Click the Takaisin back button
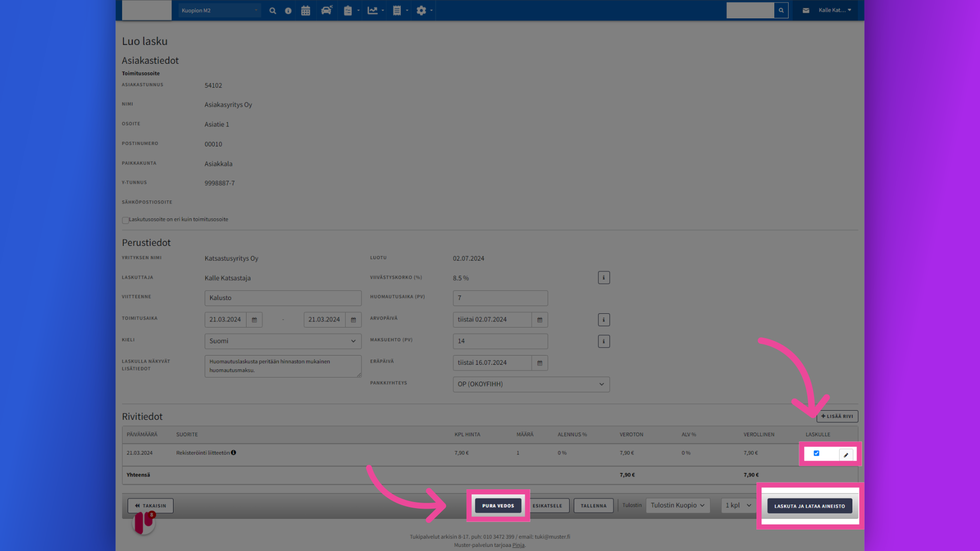The image size is (980, 551). click(x=150, y=506)
